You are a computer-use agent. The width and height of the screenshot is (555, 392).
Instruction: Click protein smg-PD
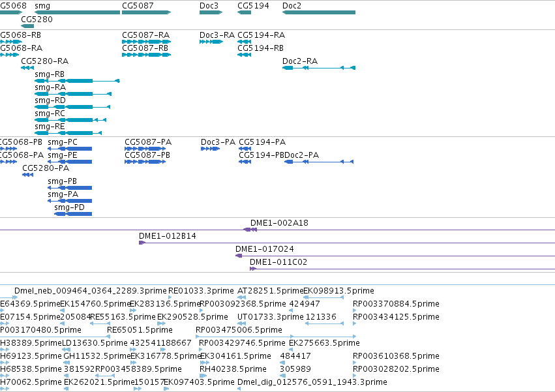click(x=73, y=214)
